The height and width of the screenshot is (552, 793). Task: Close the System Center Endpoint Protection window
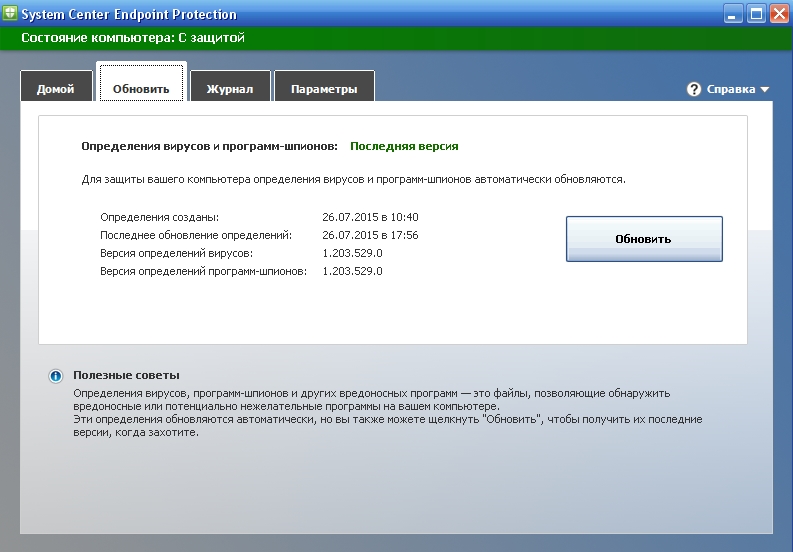point(778,14)
